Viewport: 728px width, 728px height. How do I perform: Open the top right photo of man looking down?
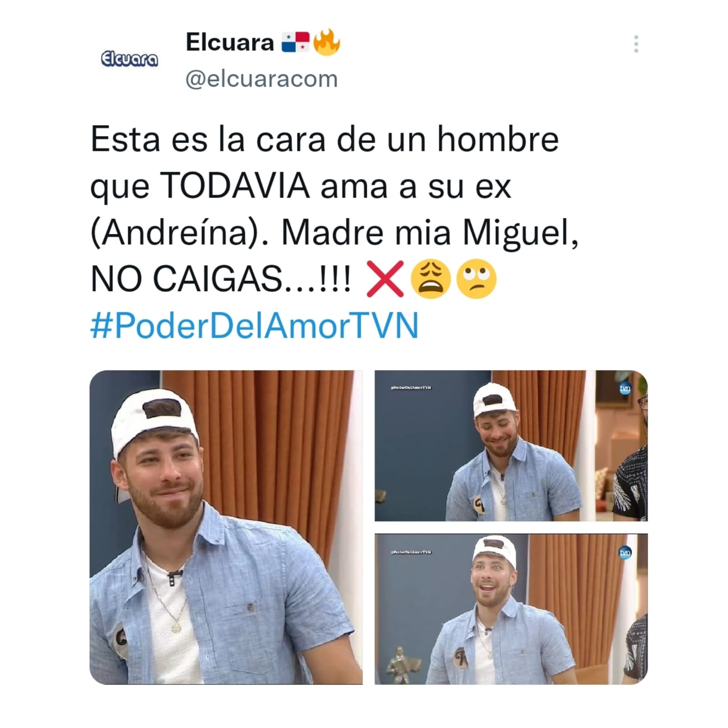coord(511,445)
